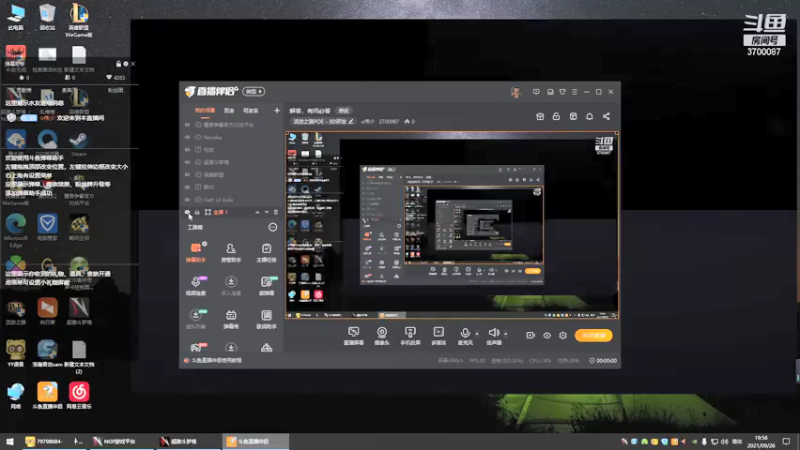Screen dimensions: 800x450
Task: Expand the speaker options arrow
Action: click(506, 334)
